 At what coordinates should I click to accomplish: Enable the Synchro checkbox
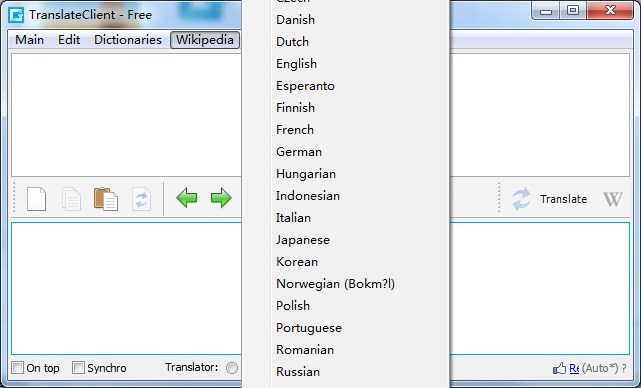click(78, 368)
